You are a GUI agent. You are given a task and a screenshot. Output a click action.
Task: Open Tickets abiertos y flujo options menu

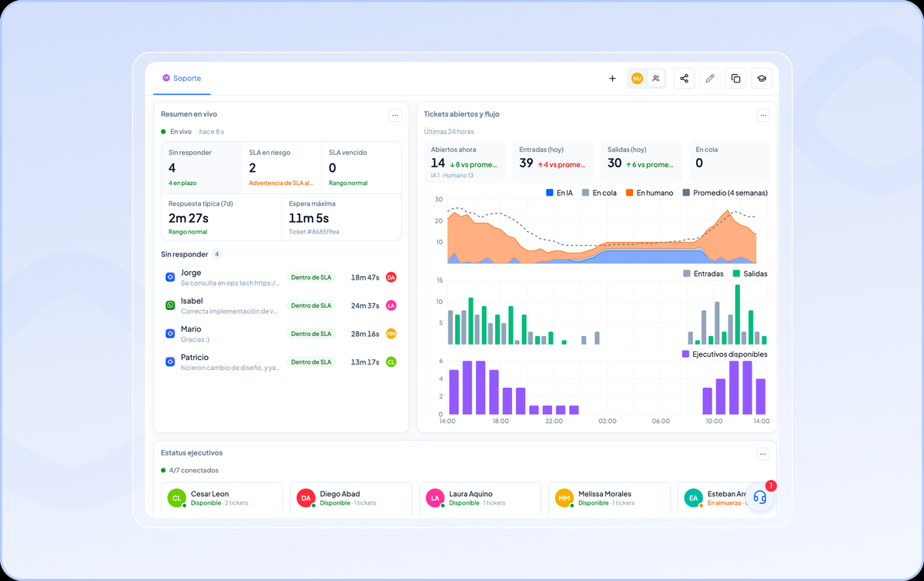click(763, 116)
